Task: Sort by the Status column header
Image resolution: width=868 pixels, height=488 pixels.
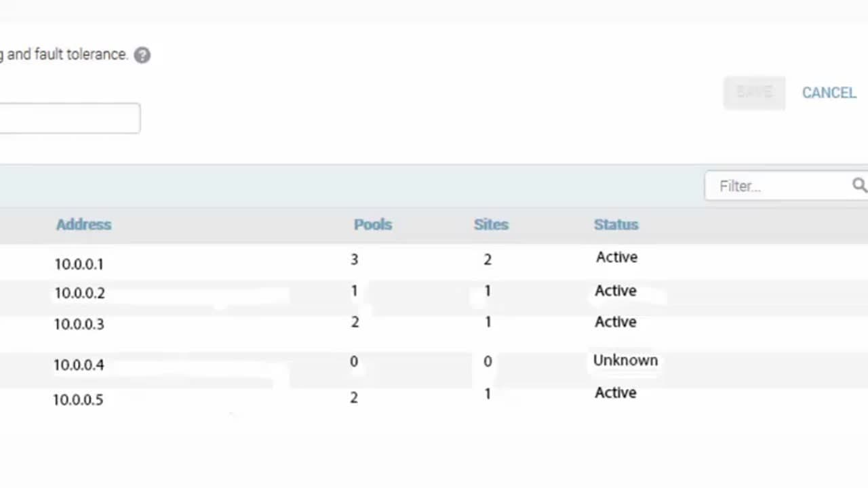Action: [x=616, y=224]
